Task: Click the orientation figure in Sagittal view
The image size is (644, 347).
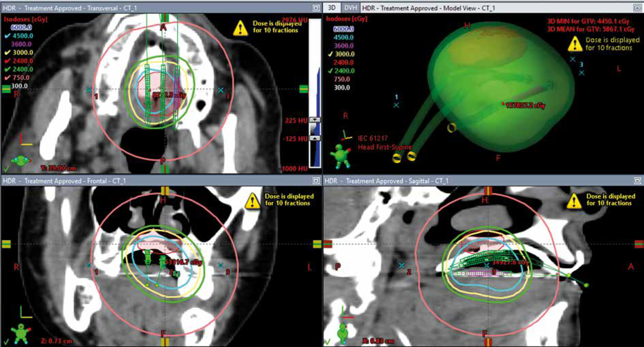Action: pyautogui.click(x=343, y=333)
